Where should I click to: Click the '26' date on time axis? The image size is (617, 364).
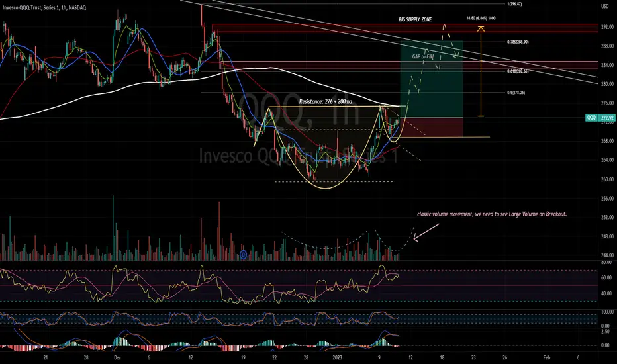(x=505, y=357)
